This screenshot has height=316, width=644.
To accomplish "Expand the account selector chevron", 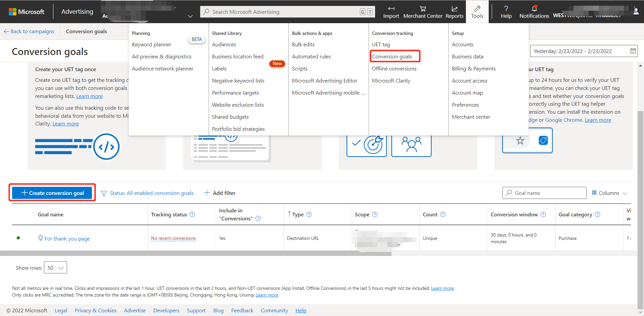I will [x=190, y=16].
